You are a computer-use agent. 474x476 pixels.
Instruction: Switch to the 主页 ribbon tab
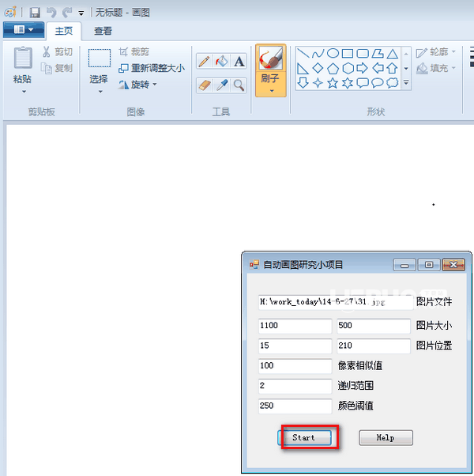click(x=64, y=31)
